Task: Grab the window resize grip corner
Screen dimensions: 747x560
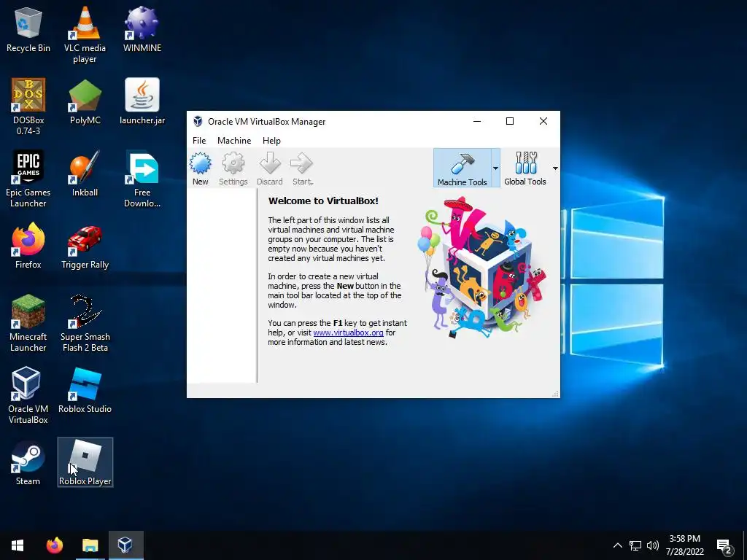Action: click(x=555, y=393)
